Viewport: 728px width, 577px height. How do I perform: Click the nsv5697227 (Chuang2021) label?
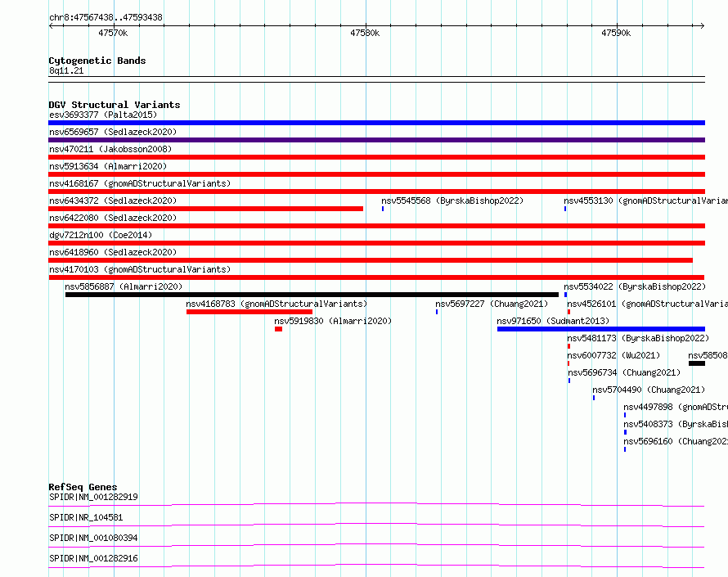492,304
